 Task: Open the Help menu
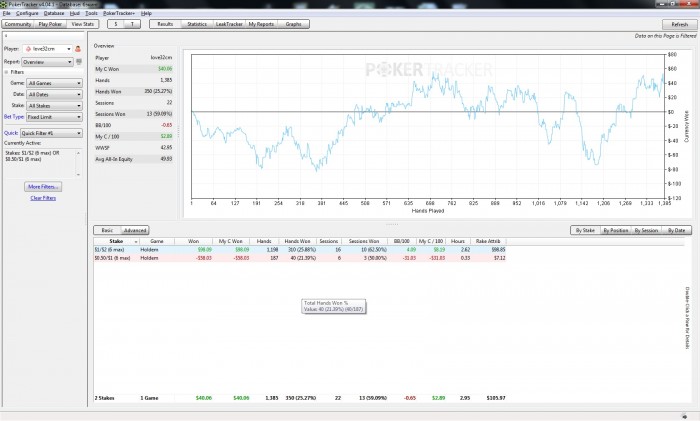[146, 13]
